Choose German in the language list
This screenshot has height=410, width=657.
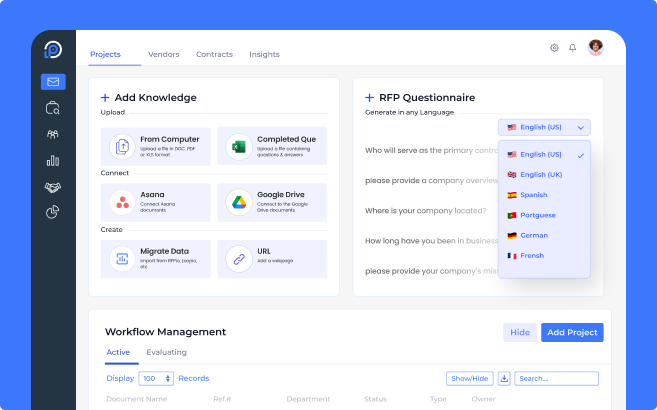coord(534,235)
